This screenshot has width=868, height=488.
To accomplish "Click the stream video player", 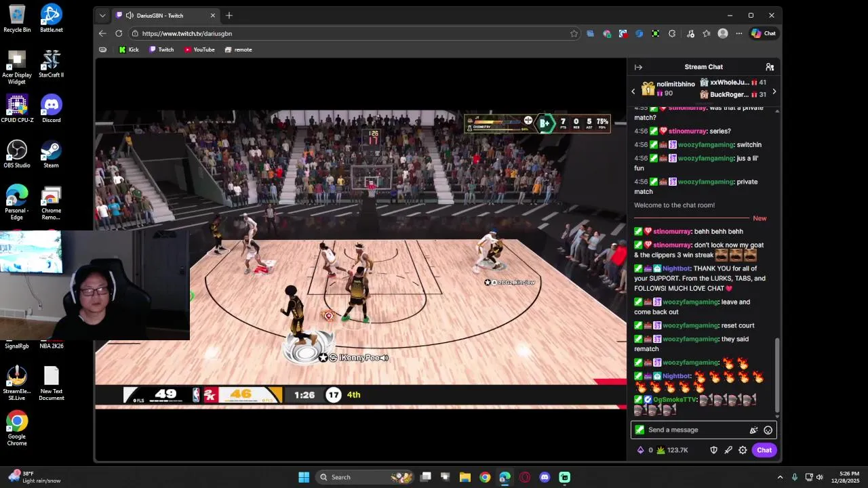I will [x=361, y=261].
